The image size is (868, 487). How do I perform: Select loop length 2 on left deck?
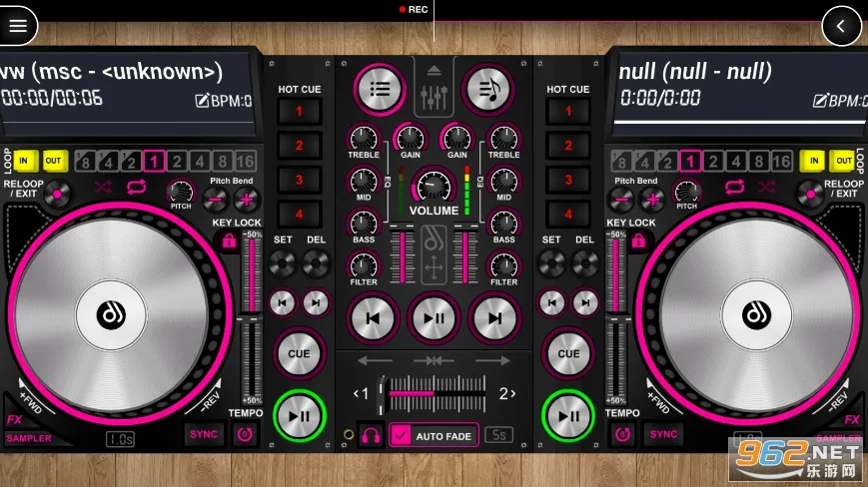[177, 162]
